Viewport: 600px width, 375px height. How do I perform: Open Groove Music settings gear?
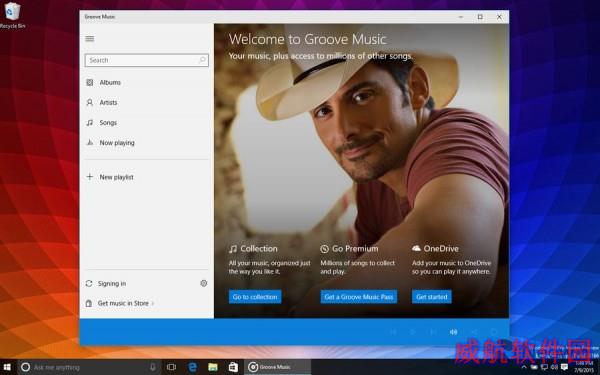tap(204, 283)
